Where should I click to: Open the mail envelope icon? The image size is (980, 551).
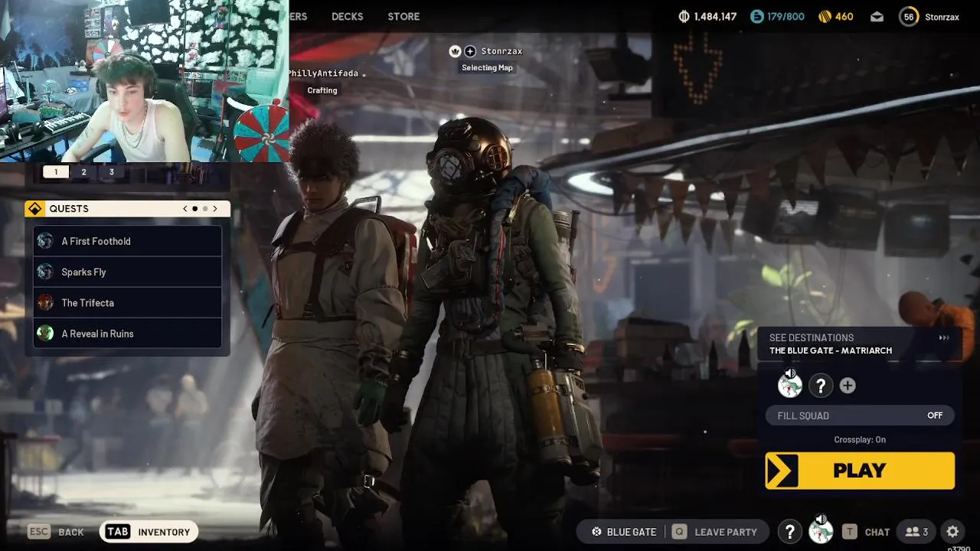tap(877, 17)
